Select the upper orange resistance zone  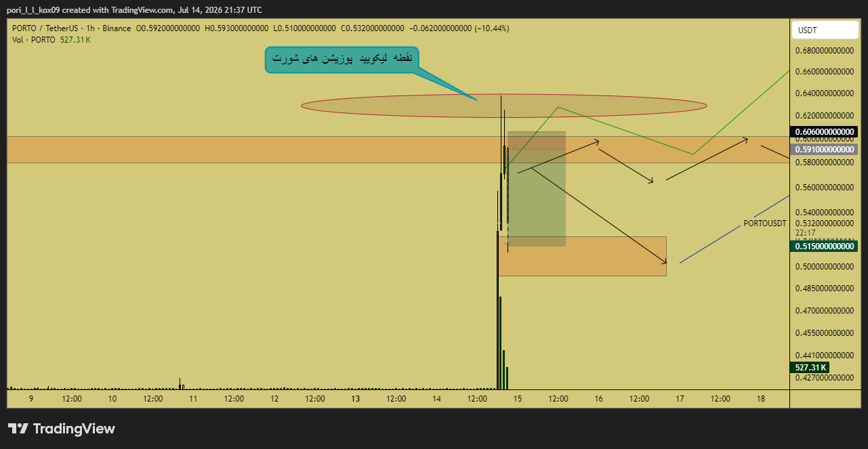coord(398,150)
